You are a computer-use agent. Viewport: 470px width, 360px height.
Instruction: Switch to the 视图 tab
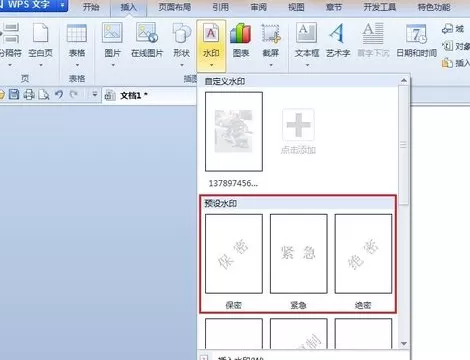coord(296,7)
